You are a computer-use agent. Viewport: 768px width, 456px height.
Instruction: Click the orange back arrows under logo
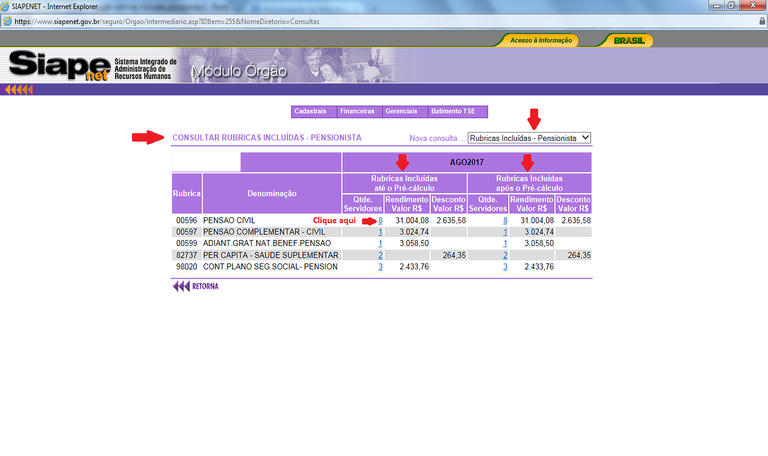(x=19, y=90)
